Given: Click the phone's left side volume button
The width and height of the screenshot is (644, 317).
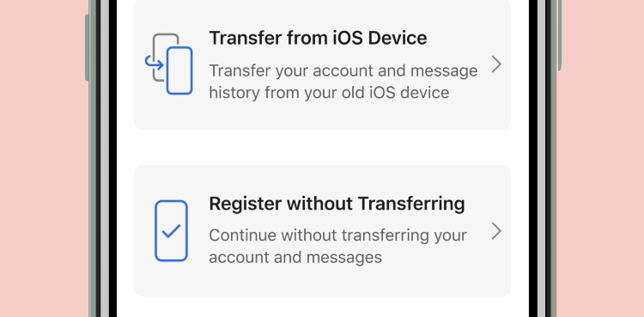Looking at the screenshot, I should 87,47.
